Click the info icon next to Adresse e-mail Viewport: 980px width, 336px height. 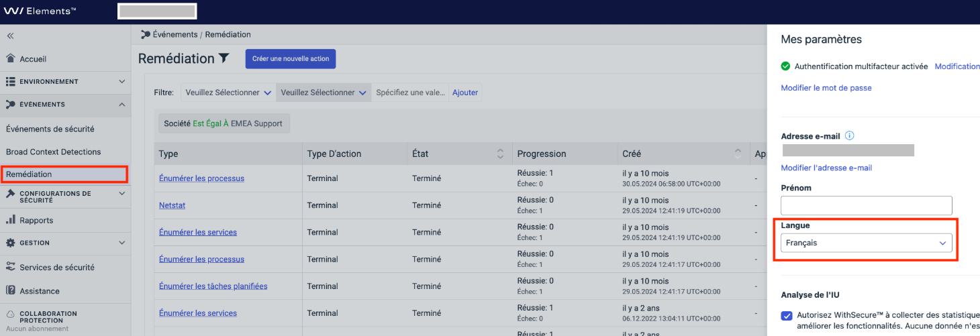pyautogui.click(x=849, y=135)
